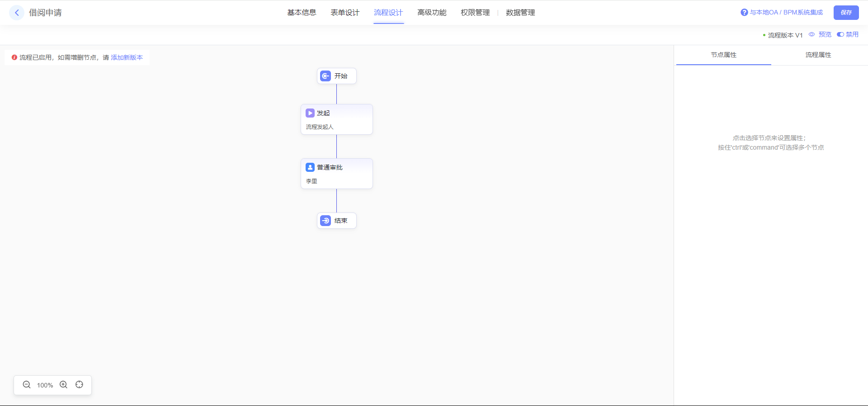Click the zoom in magnifier icon
Image resolution: width=868 pixels, height=406 pixels.
(x=64, y=385)
